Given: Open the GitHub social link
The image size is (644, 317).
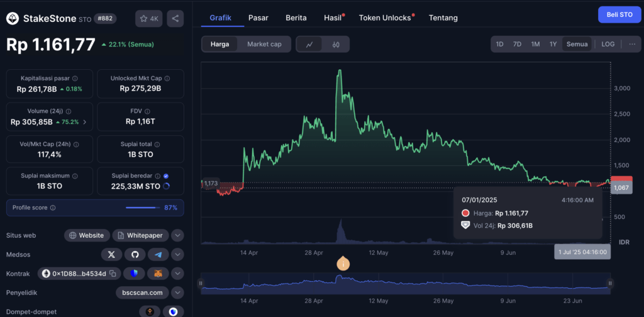Looking at the screenshot, I should (135, 255).
